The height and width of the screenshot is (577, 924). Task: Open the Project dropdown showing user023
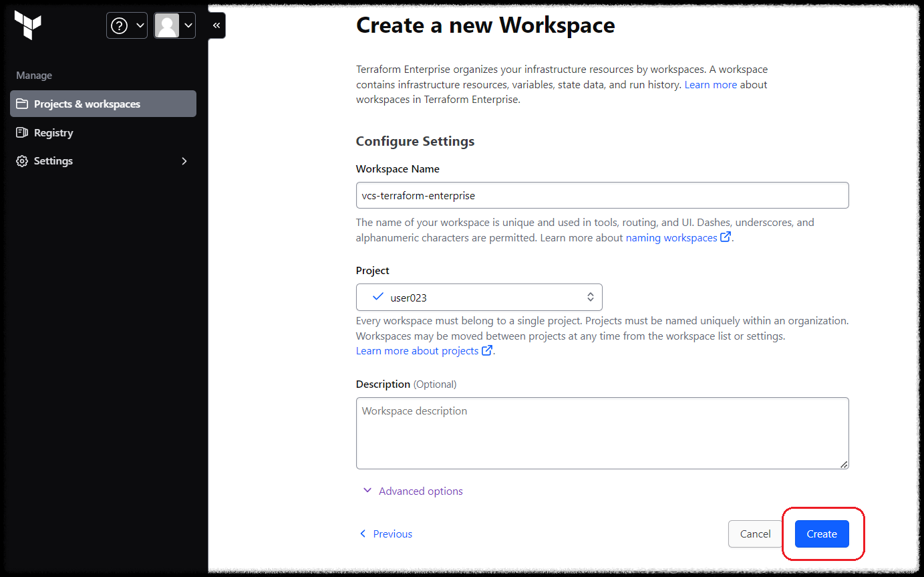(x=479, y=297)
